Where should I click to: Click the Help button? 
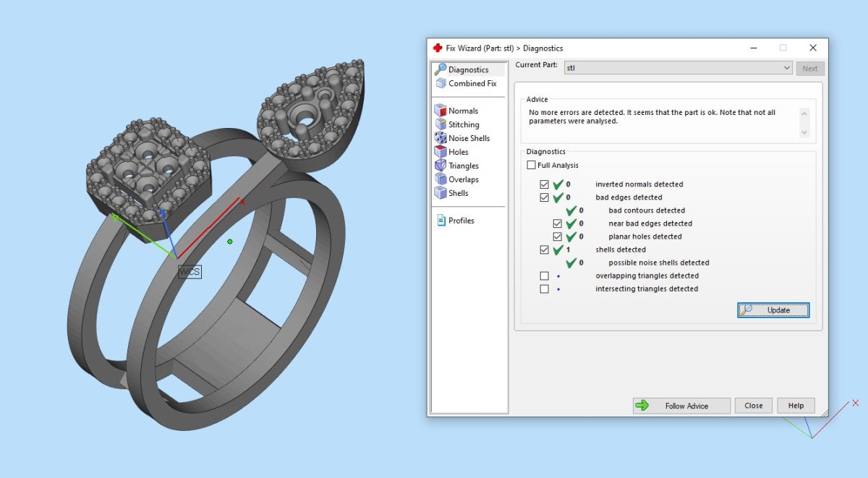click(x=796, y=406)
